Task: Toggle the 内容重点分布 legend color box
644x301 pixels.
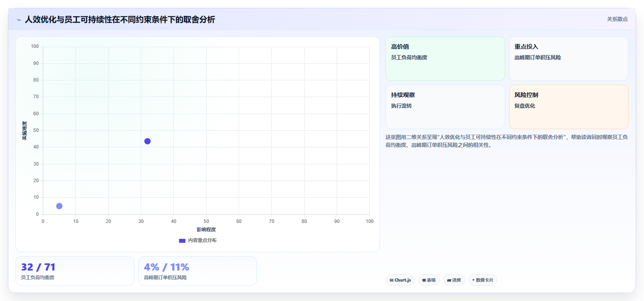Action: tap(182, 240)
